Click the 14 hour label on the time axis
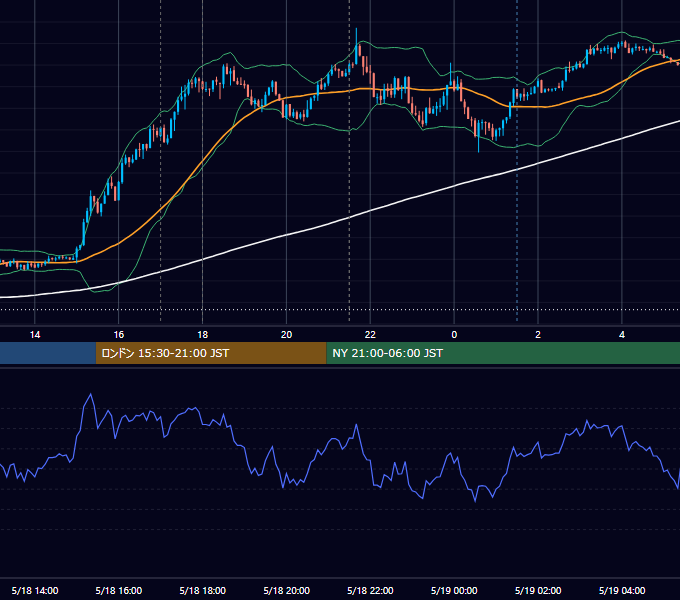This screenshot has height=600, width=680. [x=35, y=335]
